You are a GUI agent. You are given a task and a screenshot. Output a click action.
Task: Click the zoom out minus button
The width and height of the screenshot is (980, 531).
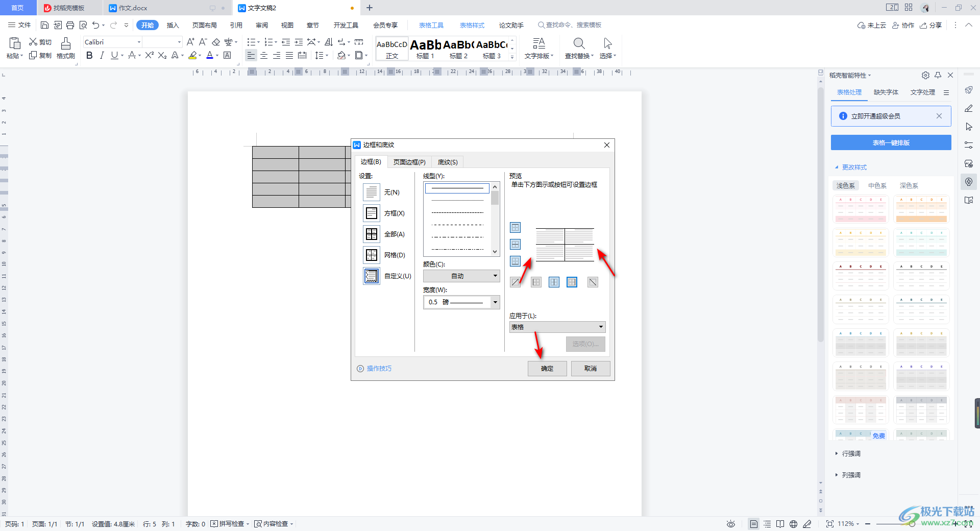[868, 524]
